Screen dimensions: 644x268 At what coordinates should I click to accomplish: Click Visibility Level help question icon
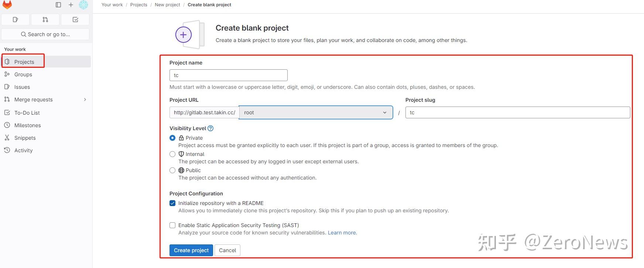coord(210,128)
